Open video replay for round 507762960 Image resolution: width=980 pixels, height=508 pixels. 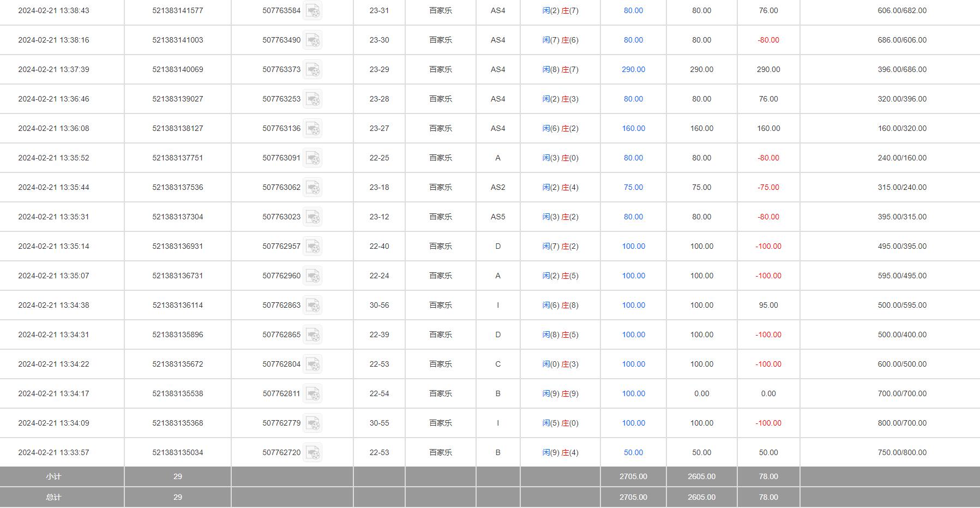point(312,276)
